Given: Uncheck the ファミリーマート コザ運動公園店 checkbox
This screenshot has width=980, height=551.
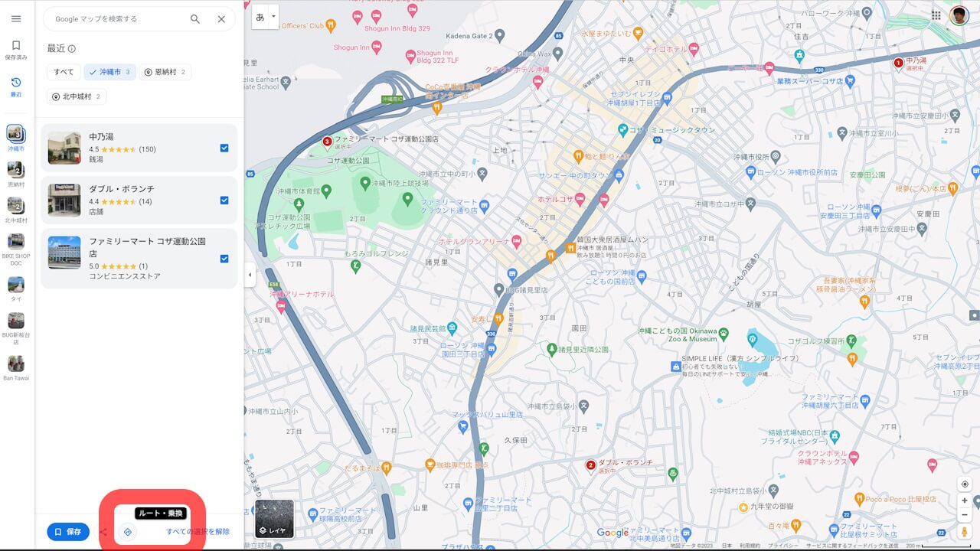Looking at the screenshot, I should 224,257.
